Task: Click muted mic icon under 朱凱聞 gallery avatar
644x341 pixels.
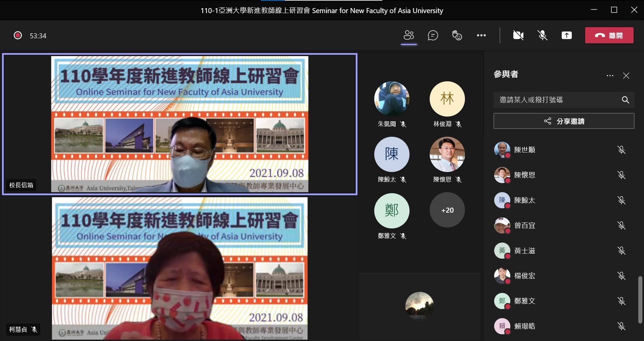Action: tap(403, 124)
